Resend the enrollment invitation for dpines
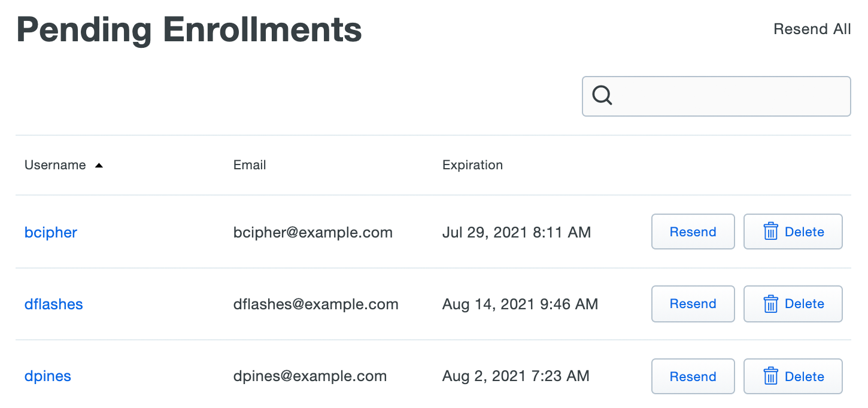The image size is (868, 408). pyautogui.click(x=693, y=376)
